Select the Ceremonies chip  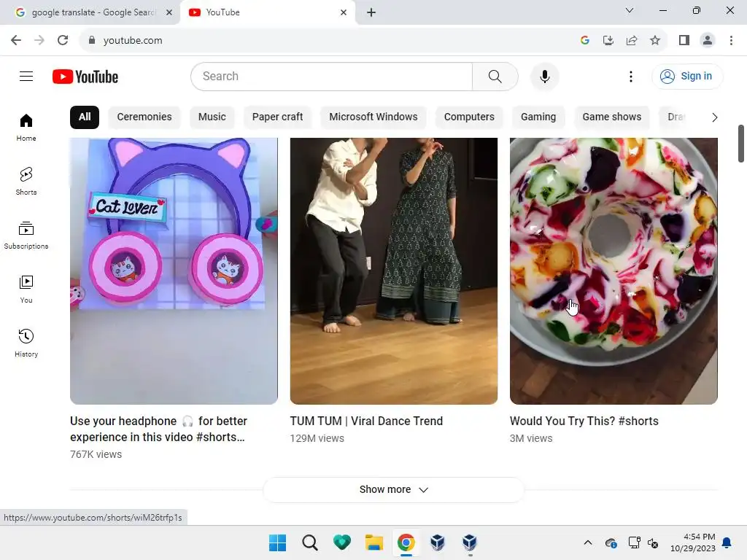click(144, 117)
